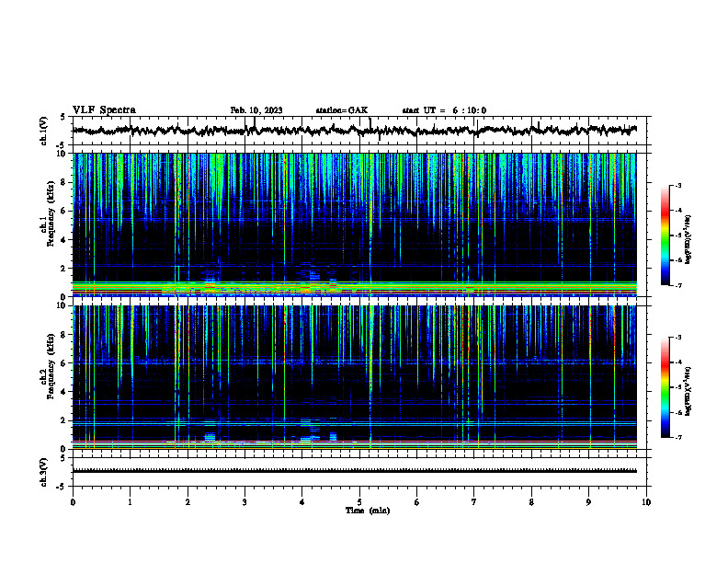Screen dimensions: 728x563
Task: Click the -3 label on upper color scale
Action: point(678,185)
